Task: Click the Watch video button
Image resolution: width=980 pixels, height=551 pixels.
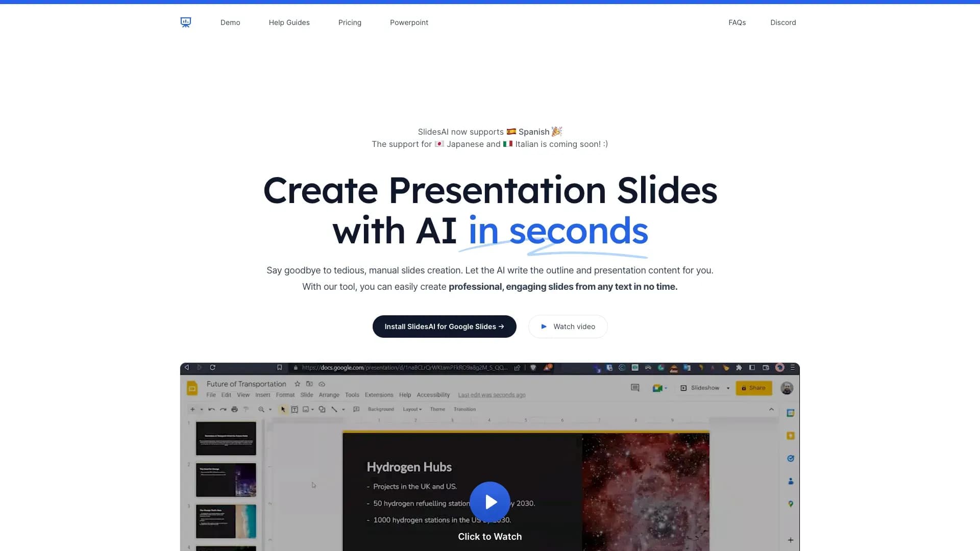Action: point(568,327)
